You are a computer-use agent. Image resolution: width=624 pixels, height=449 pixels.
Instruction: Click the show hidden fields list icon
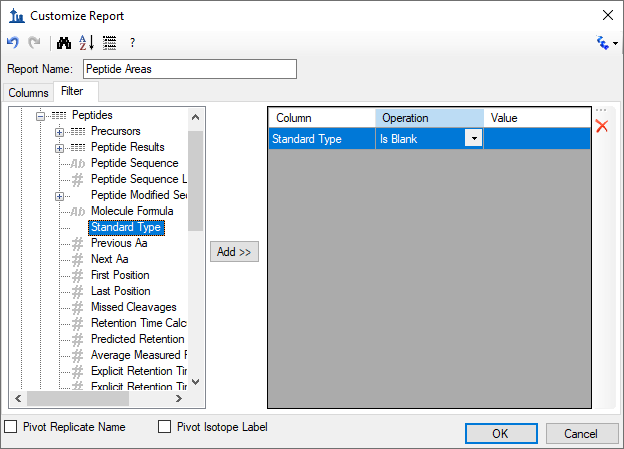(109, 43)
